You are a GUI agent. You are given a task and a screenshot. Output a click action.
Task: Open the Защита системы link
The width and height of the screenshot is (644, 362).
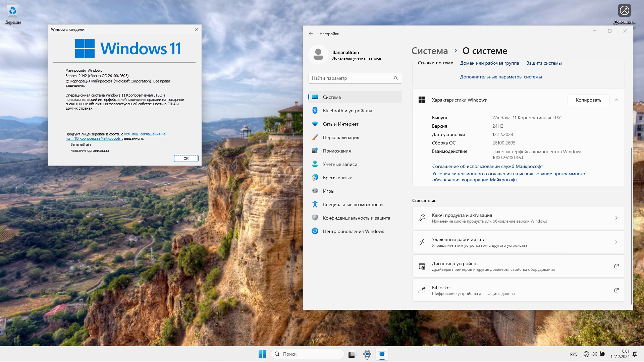coord(544,63)
